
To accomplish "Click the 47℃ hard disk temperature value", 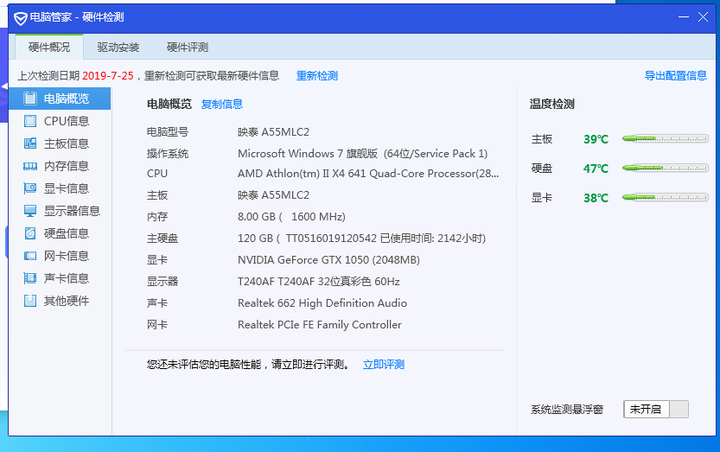I will pyautogui.click(x=596, y=169).
